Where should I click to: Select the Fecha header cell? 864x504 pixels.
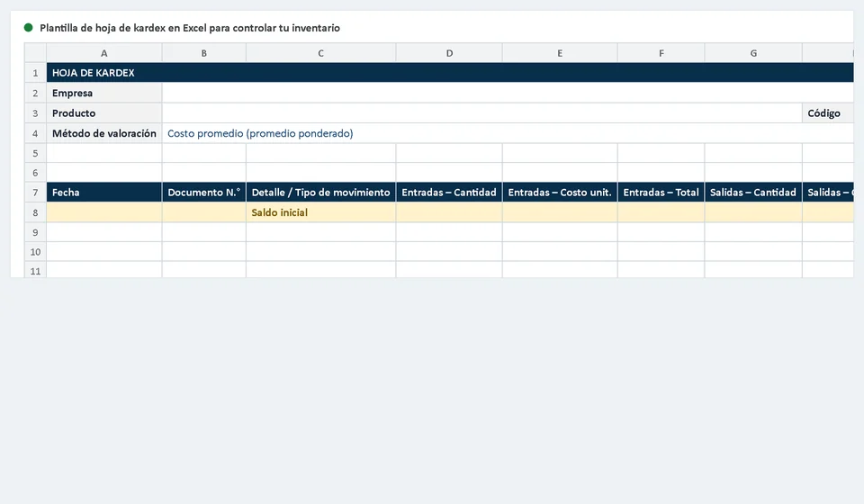pos(104,193)
